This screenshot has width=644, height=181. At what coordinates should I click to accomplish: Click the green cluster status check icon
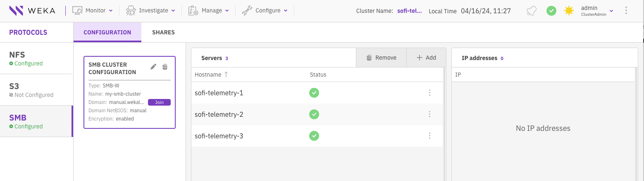coord(551,11)
